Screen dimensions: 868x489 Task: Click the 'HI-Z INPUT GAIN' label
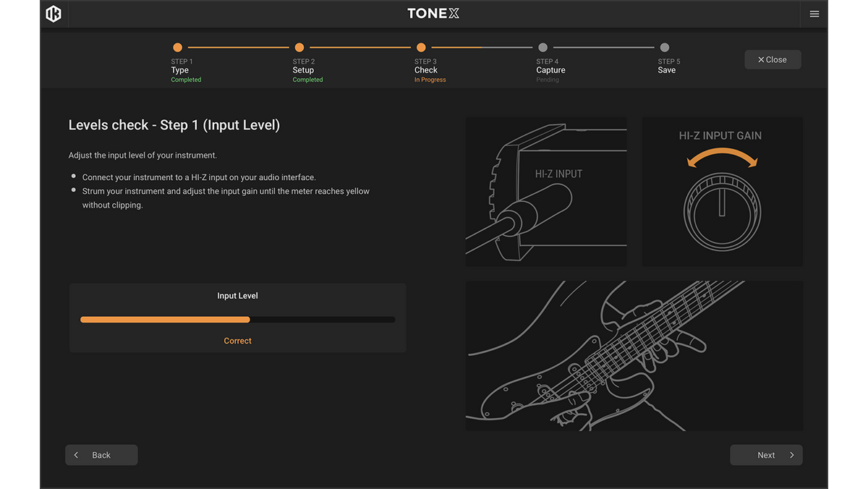(x=720, y=136)
